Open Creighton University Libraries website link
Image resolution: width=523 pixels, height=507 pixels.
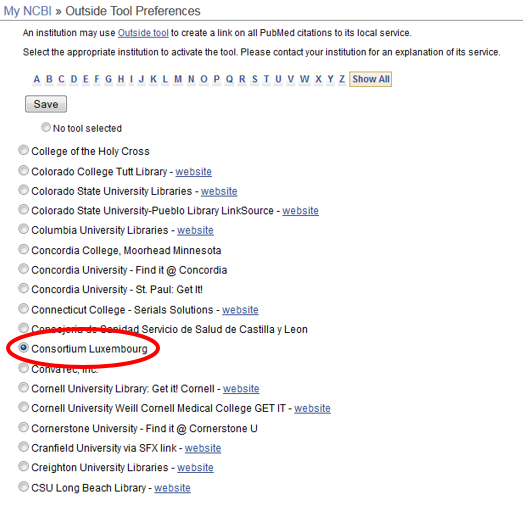point(195,468)
